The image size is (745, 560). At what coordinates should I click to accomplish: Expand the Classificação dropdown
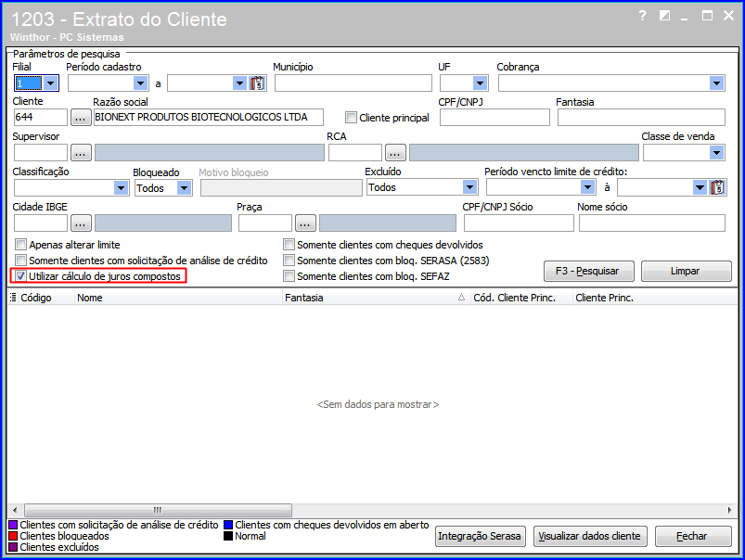coord(122,188)
